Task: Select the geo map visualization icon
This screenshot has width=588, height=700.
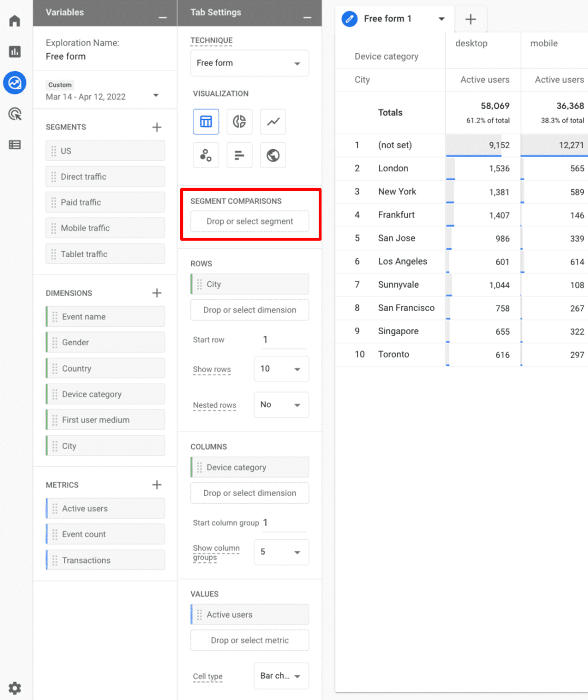Action: [273, 155]
